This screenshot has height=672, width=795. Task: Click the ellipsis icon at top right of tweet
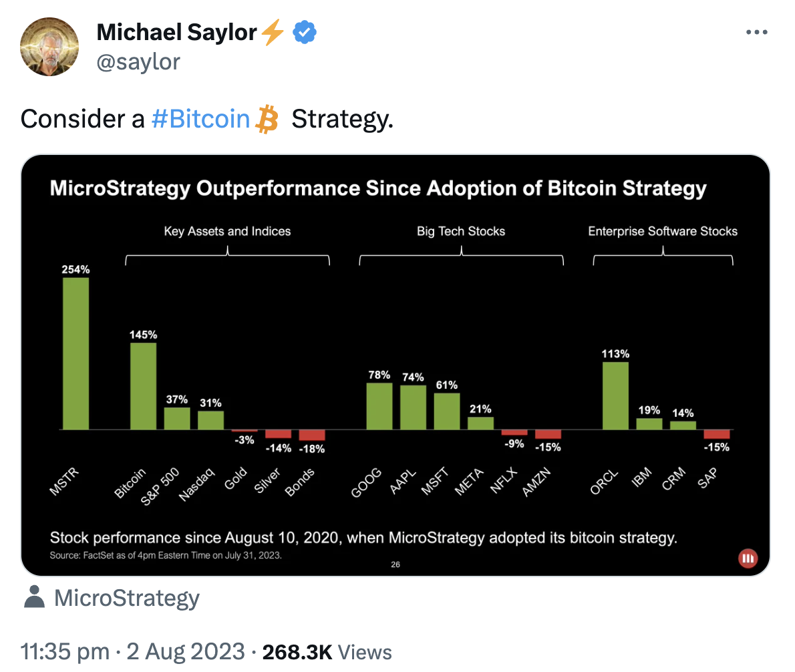coord(757,31)
